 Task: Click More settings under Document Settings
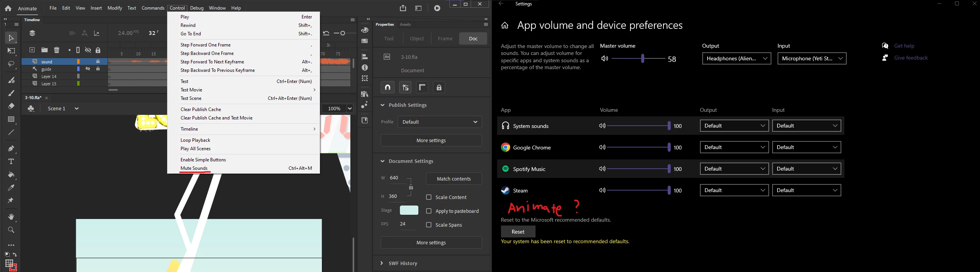[431, 242]
